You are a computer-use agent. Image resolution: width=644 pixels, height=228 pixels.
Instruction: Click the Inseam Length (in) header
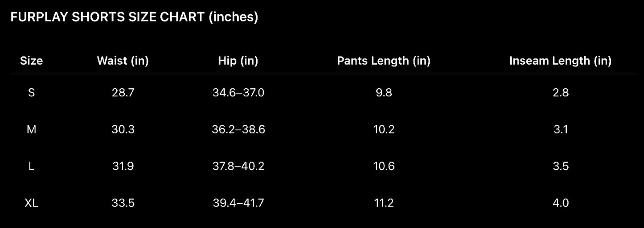(560, 61)
